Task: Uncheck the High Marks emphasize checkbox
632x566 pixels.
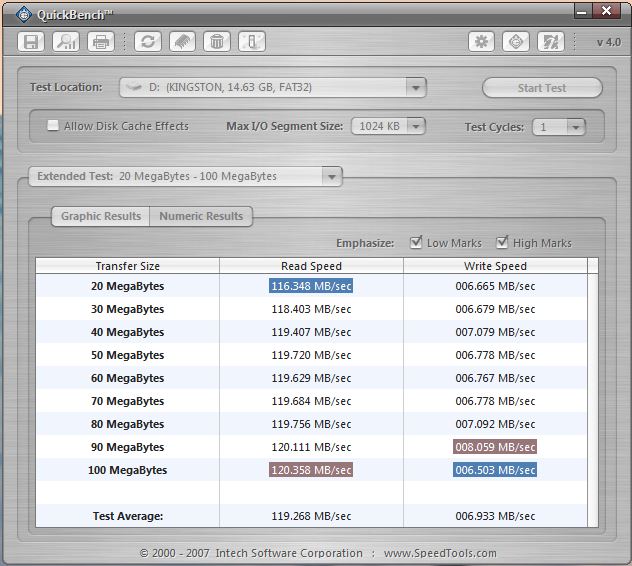Action: pyautogui.click(x=502, y=243)
